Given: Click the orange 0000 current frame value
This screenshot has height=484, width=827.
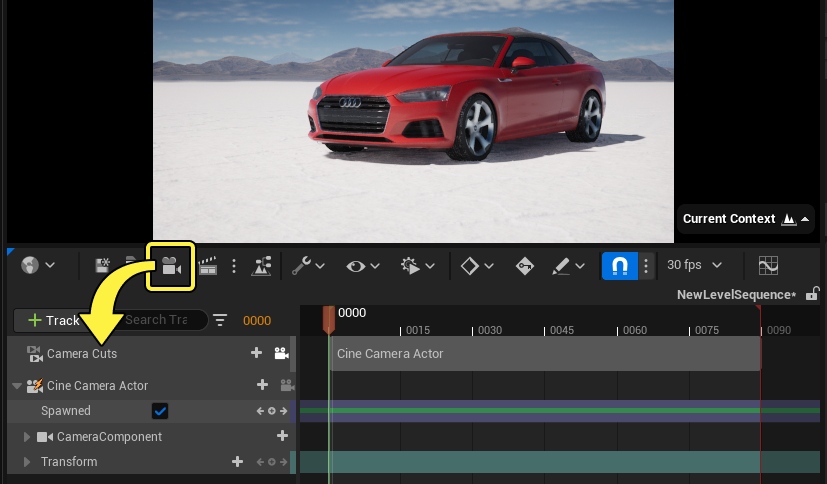Looking at the screenshot, I should 257,321.
